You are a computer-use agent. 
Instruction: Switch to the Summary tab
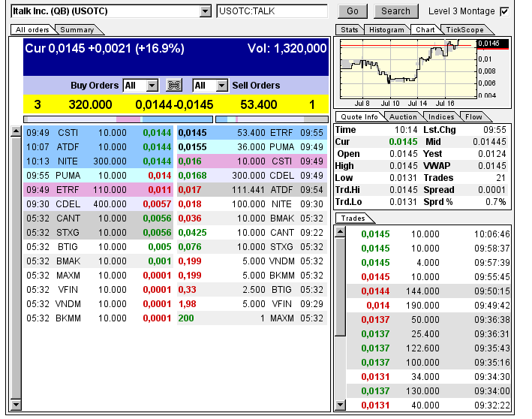77,30
